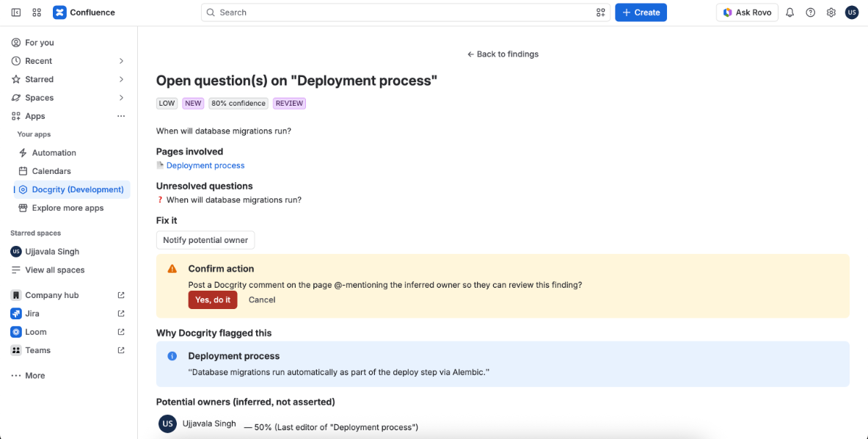Click the Create button

click(641, 12)
